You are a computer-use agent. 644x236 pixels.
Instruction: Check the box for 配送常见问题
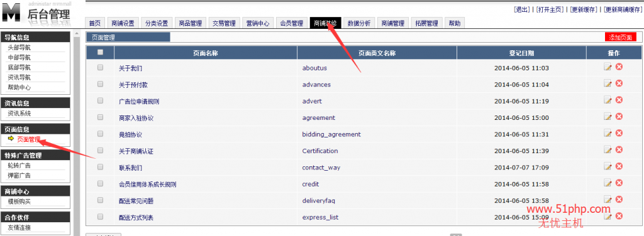click(x=100, y=200)
